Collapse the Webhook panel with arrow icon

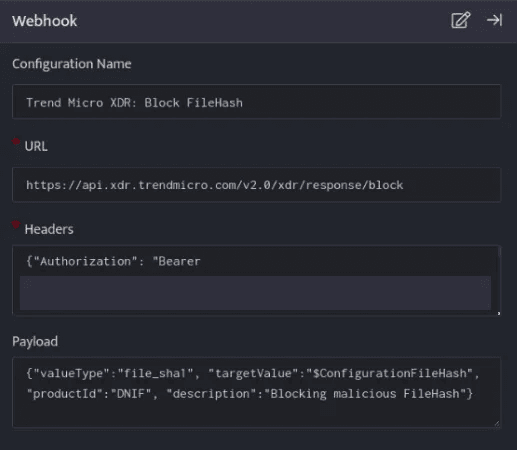pos(494,20)
